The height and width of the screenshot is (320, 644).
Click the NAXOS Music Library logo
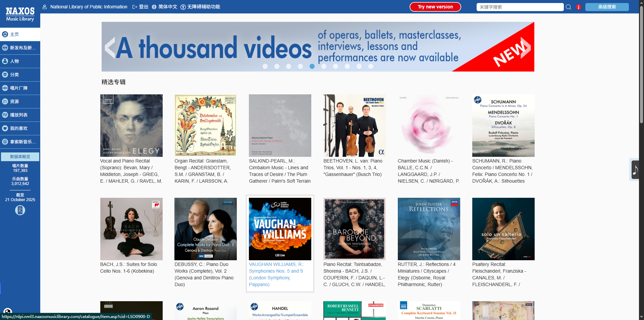pos(20,14)
